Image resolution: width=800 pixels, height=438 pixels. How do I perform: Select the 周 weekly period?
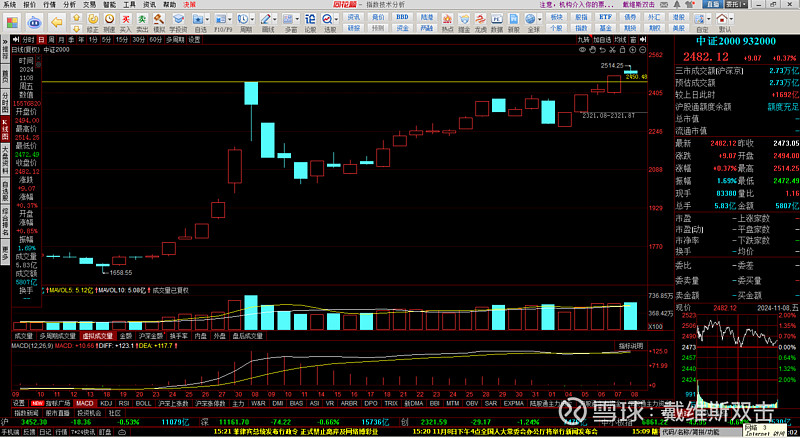click(52, 40)
